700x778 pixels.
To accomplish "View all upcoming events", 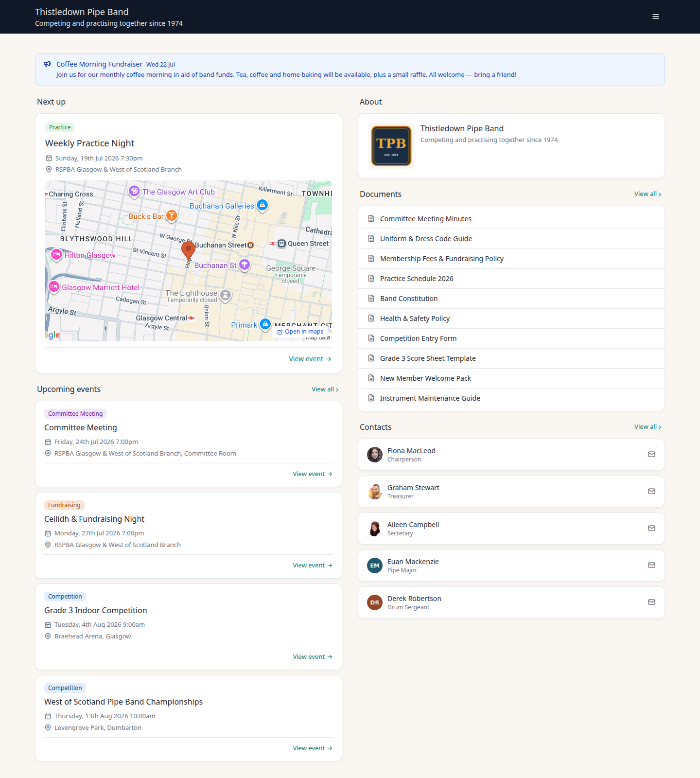I will pyautogui.click(x=325, y=389).
